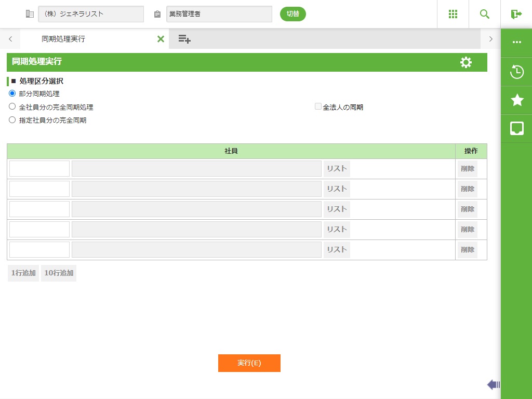
Task: Click 削除 button in second employee row
Action: 468,189
